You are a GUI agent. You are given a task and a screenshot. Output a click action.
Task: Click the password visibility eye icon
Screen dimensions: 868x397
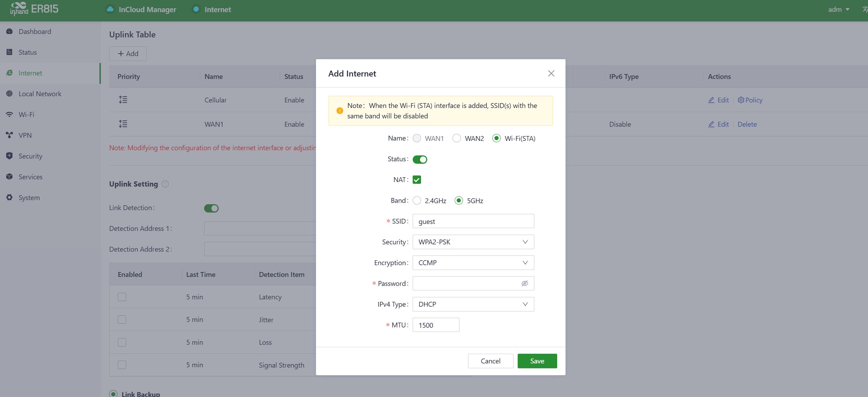point(525,283)
